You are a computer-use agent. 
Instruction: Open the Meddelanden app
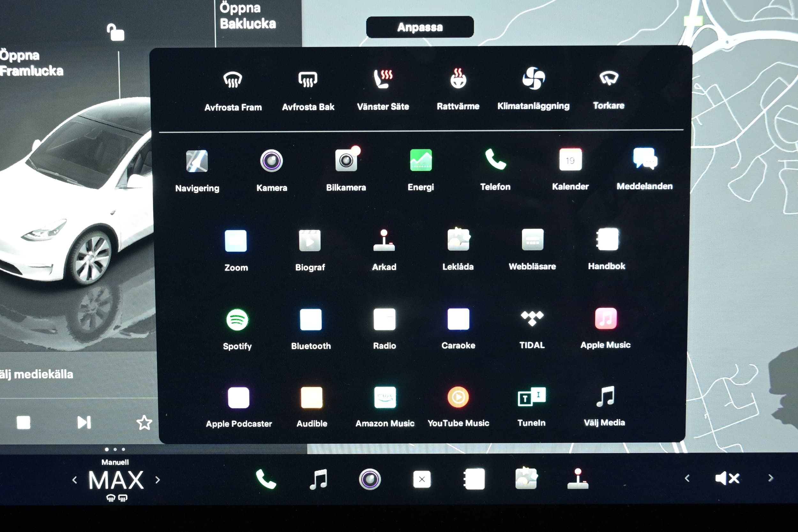pyautogui.click(x=645, y=169)
